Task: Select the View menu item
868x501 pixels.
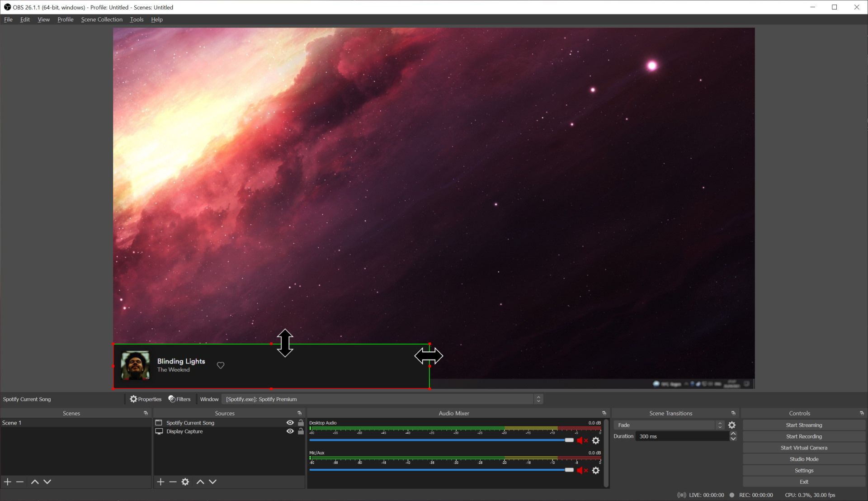Action: pos(43,20)
